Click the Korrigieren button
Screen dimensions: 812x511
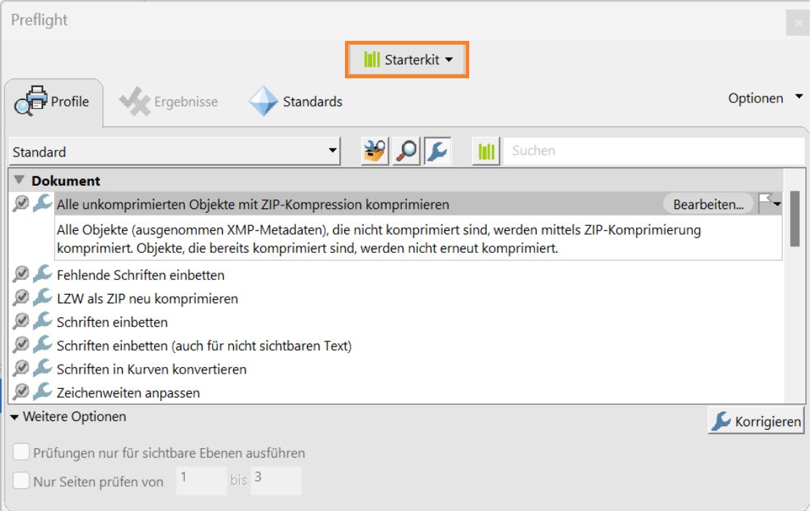[x=756, y=421]
